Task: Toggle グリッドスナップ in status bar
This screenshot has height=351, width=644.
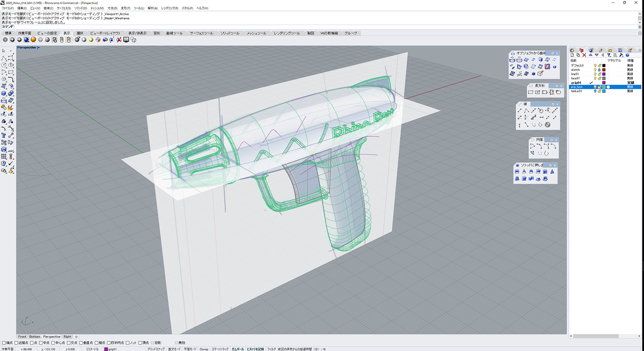Action: pos(157,349)
